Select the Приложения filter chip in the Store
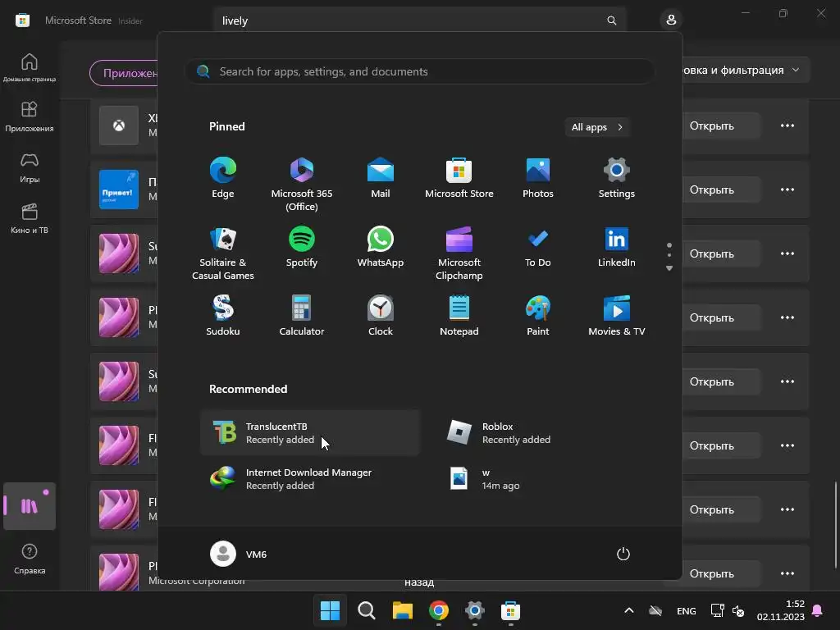Screen dimensions: 840x630 (x=124, y=73)
